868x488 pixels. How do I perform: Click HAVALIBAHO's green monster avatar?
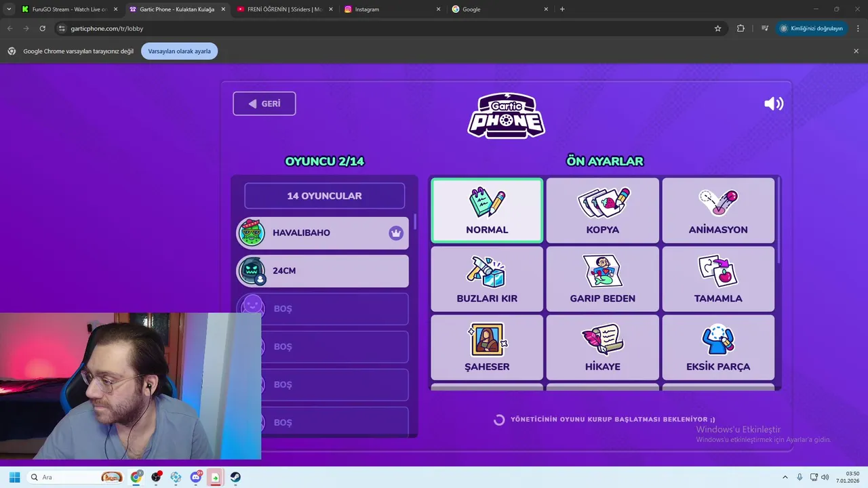click(252, 233)
